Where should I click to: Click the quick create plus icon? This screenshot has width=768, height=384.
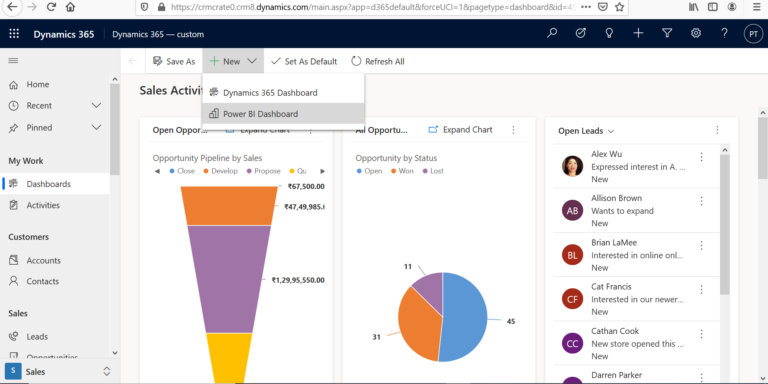pyautogui.click(x=638, y=33)
